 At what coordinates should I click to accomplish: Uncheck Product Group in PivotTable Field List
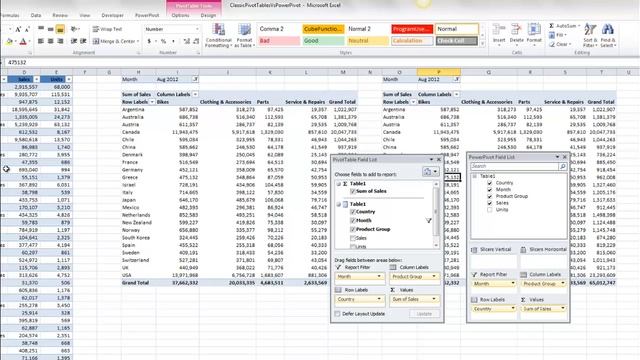(x=353, y=229)
